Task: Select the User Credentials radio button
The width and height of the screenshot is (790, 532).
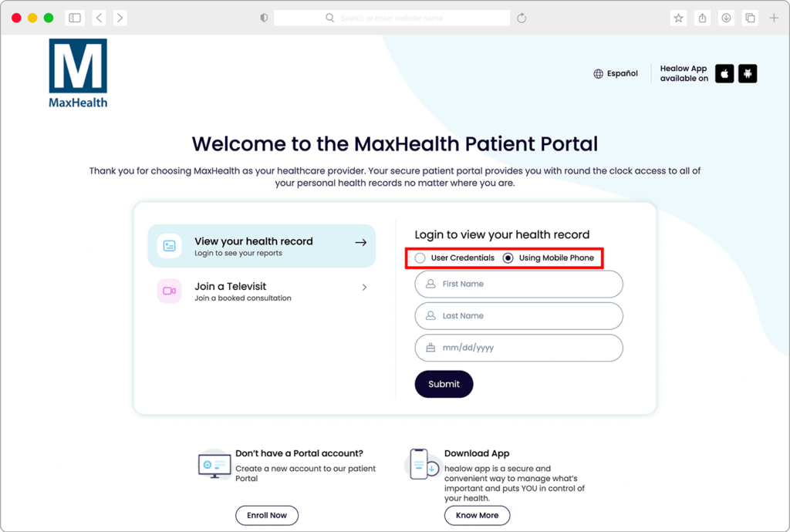Action: 419,258
